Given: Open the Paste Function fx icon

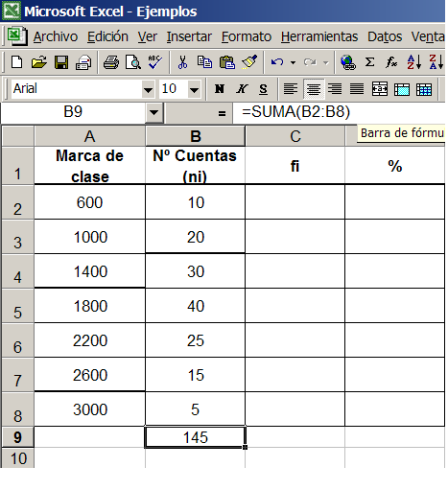Looking at the screenshot, I should pyautogui.click(x=391, y=62).
